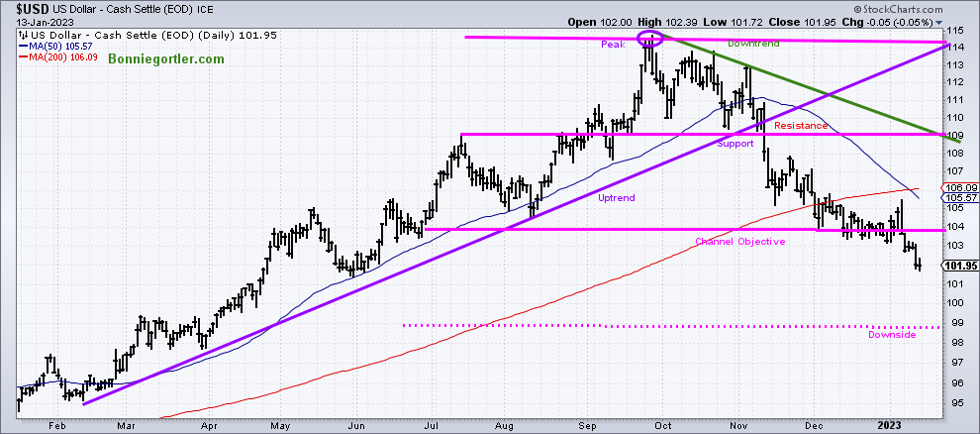Screen dimensions: 980x434
Task: Click the Bonniegortler.com green label
Action: click(165, 59)
